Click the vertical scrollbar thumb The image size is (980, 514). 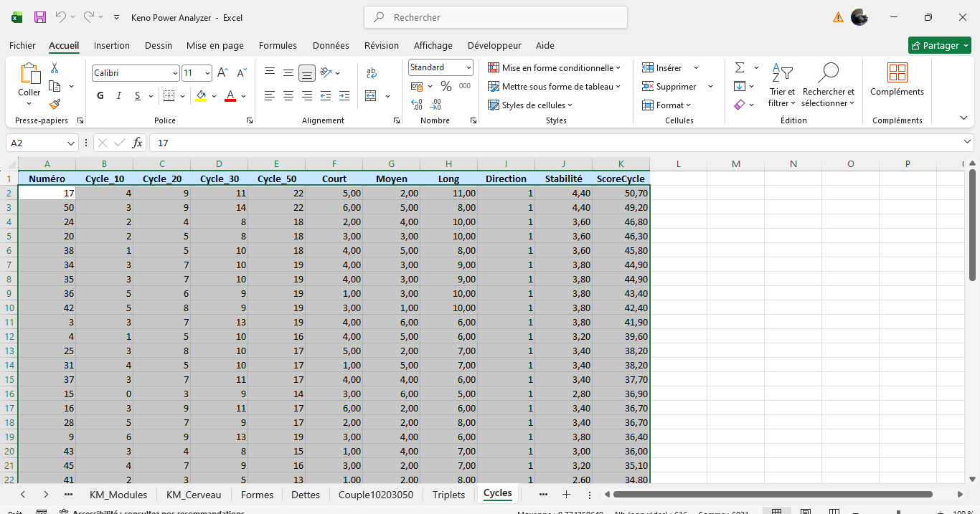point(972,224)
